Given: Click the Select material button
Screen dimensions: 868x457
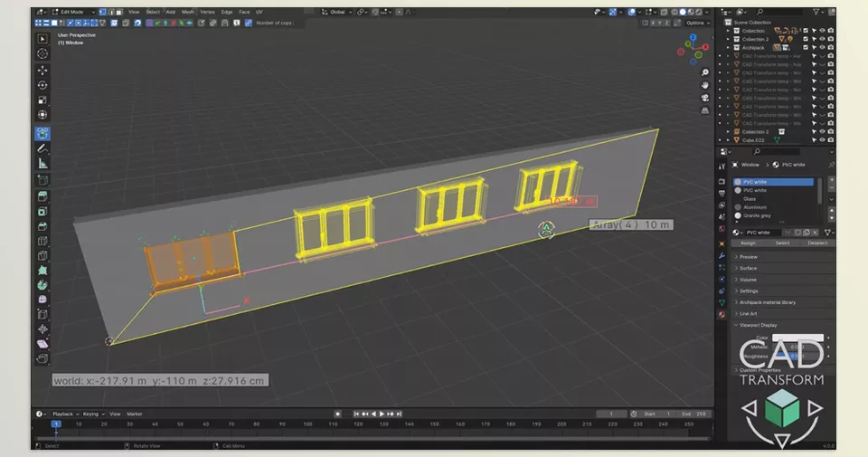Looking at the screenshot, I should (782, 243).
